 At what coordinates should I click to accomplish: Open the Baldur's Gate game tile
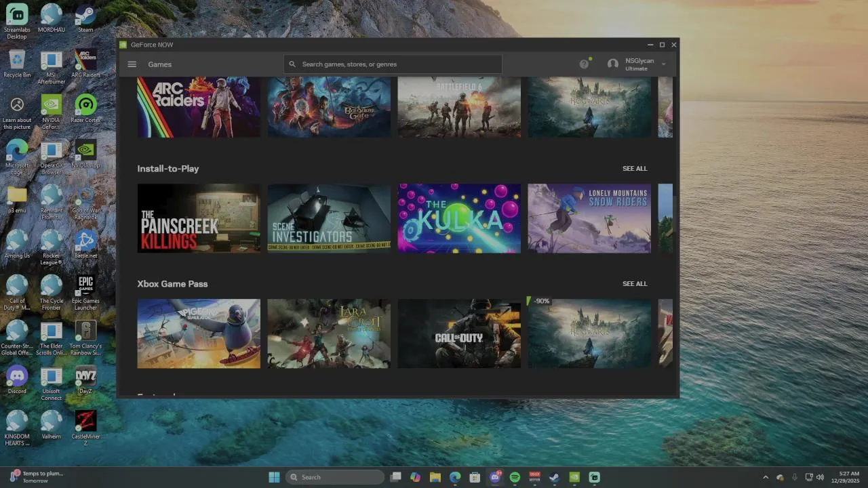(329, 107)
